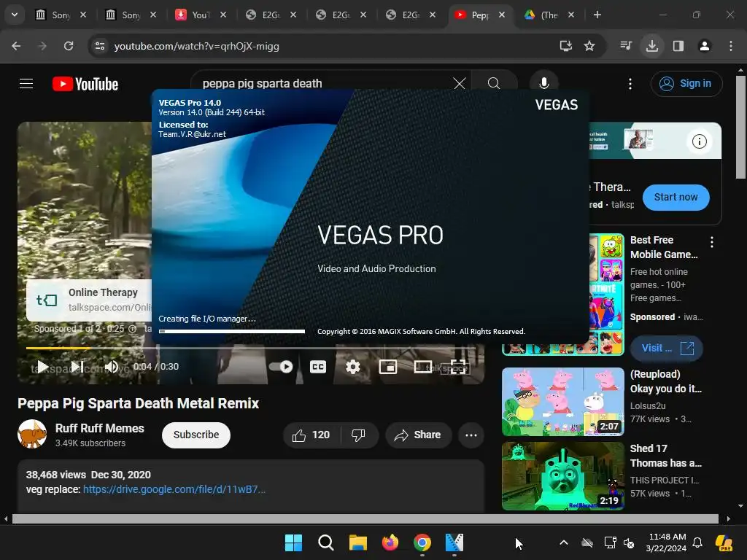Image resolution: width=747 pixels, height=560 pixels.
Task: Open File Explorer from the taskbar
Action: coord(357,542)
